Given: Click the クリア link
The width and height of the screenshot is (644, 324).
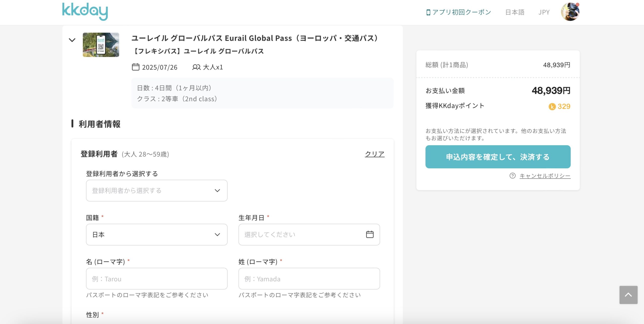Looking at the screenshot, I should point(375,154).
